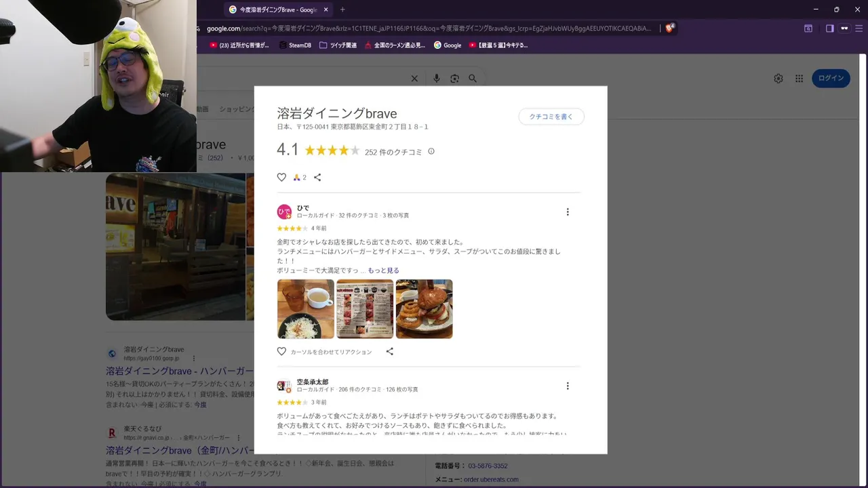Toggle the browser sidebar panel icon

(829, 28)
